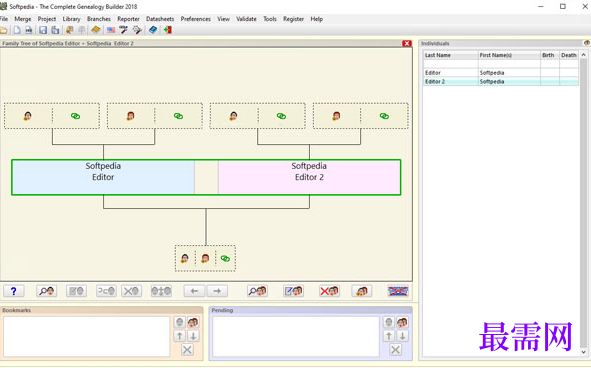
Task: Move the Pending item up
Action: pos(389,336)
